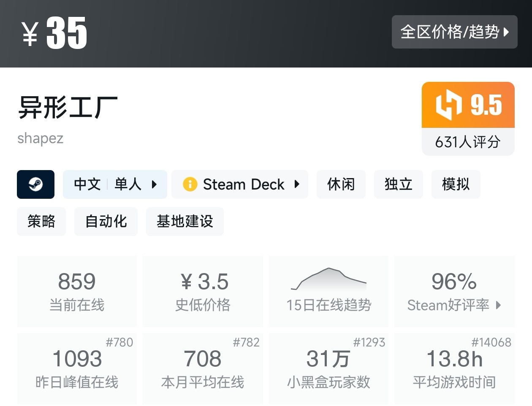
Task: Click the Steam platform icon
Action: pyautogui.click(x=35, y=184)
